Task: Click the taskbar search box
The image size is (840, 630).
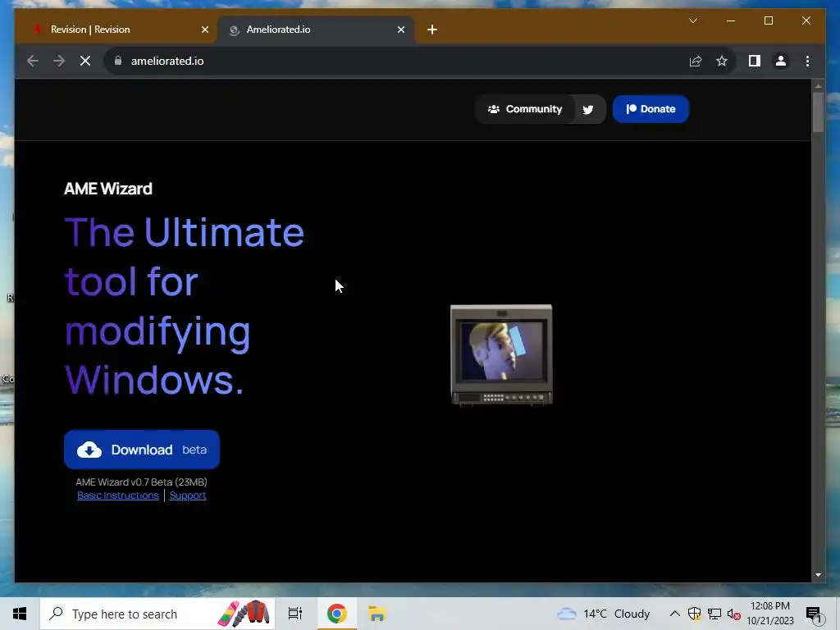Action: [x=157, y=614]
